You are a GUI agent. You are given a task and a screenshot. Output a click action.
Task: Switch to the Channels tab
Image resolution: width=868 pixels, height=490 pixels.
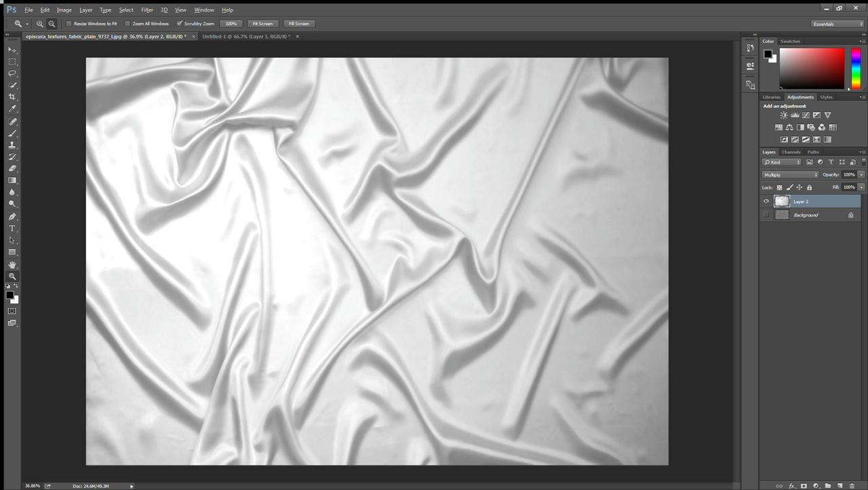(791, 152)
